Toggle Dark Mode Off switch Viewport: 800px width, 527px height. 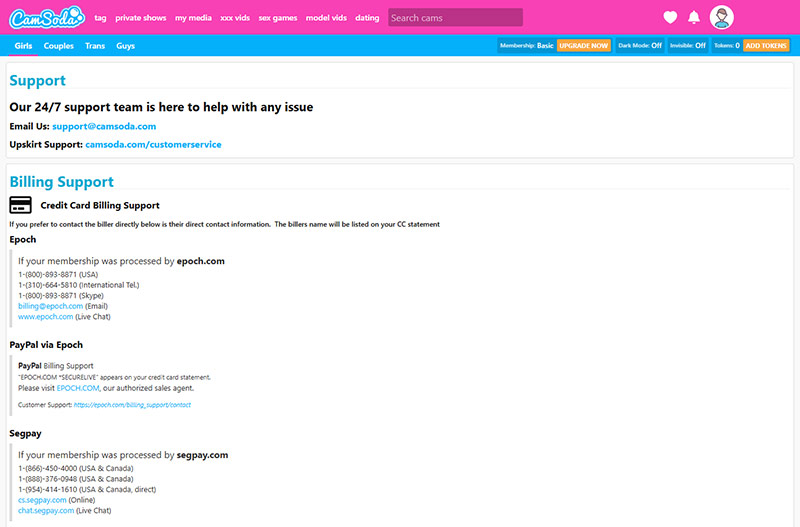(x=640, y=45)
